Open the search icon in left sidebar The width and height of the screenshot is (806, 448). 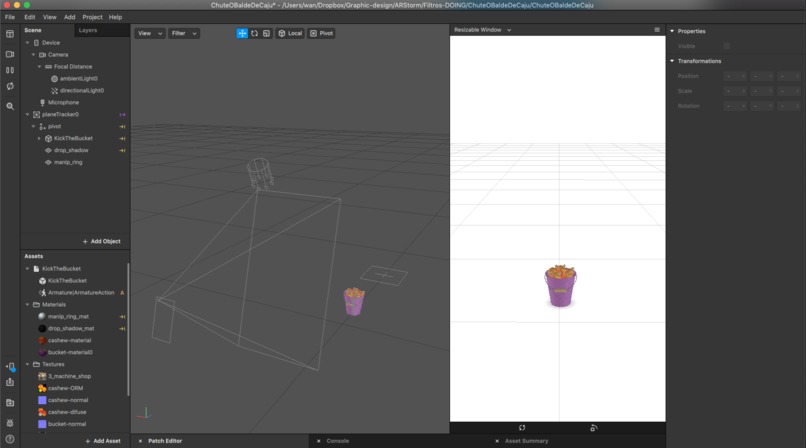pos(10,106)
